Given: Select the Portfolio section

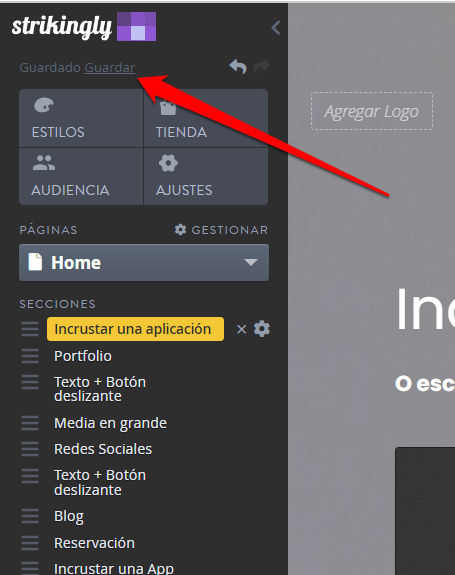Looking at the screenshot, I should click(83, 356).
